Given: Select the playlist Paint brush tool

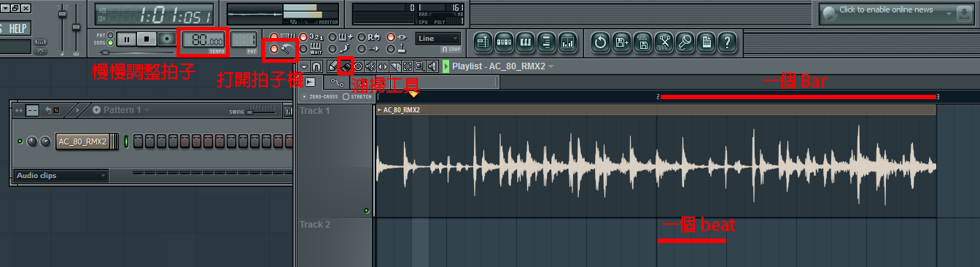Looking at the screenshot, I should [346, 66].
